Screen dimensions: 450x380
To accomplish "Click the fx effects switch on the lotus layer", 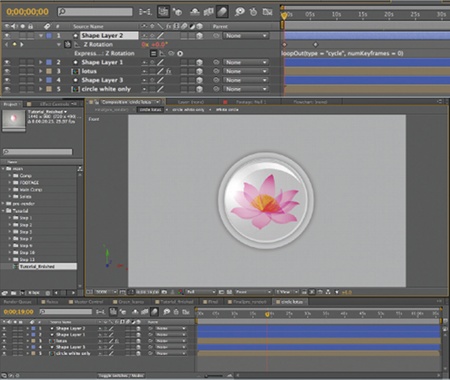I will coord(169,71).
